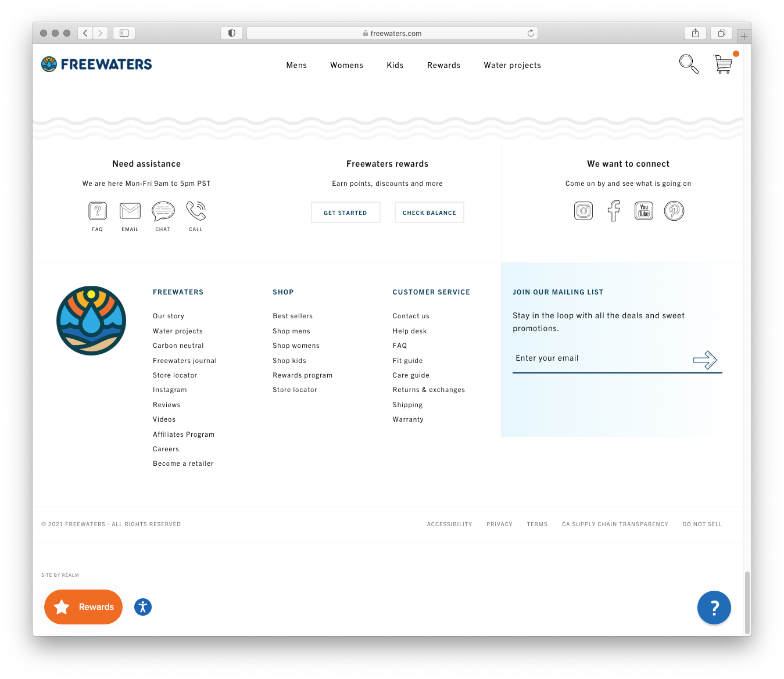784x679 pixels.
Task: Click the round Freewaters footer emblem
Action: click(x=91, y=321)
